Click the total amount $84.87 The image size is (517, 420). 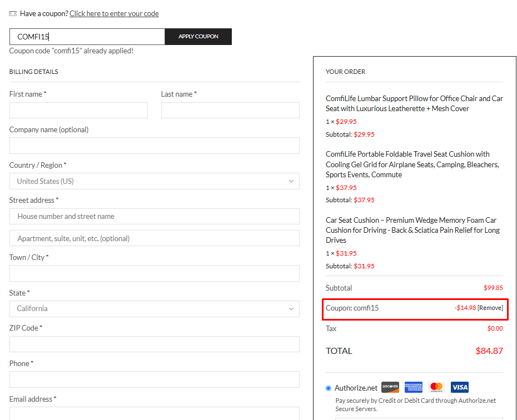point(489,351)
